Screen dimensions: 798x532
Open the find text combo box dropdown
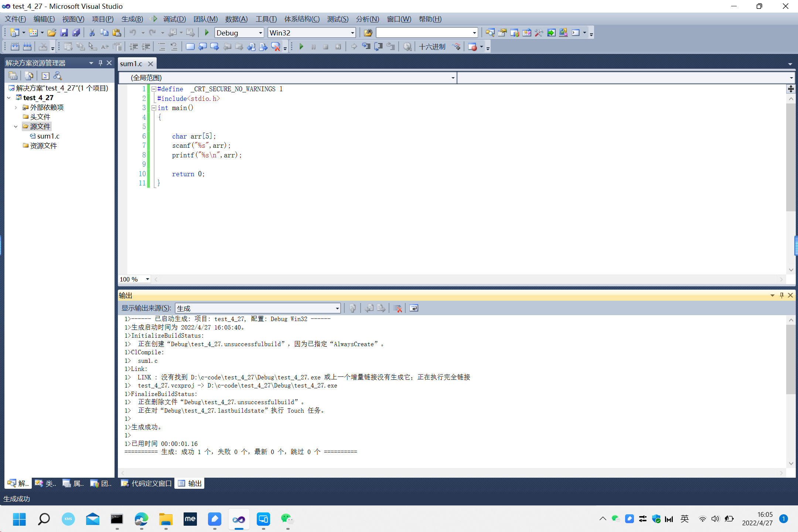click(474, 33)
